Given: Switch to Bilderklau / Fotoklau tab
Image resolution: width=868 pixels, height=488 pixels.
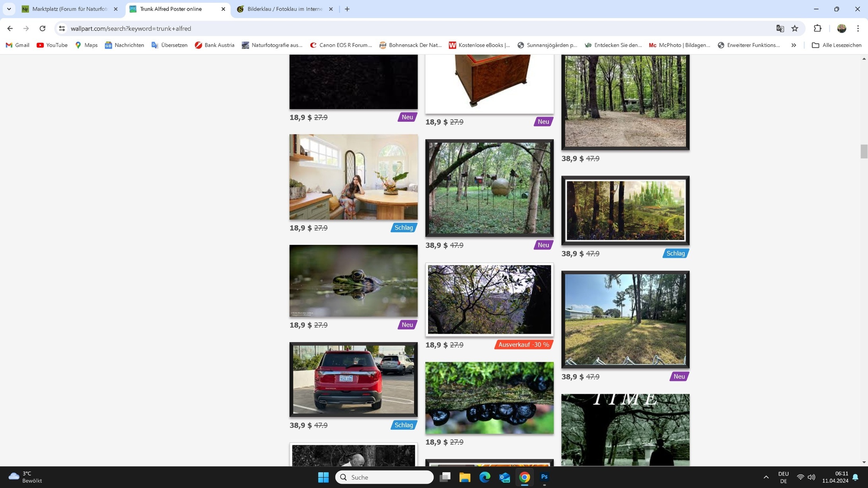Looking at the screenshot, I should 284,9.
